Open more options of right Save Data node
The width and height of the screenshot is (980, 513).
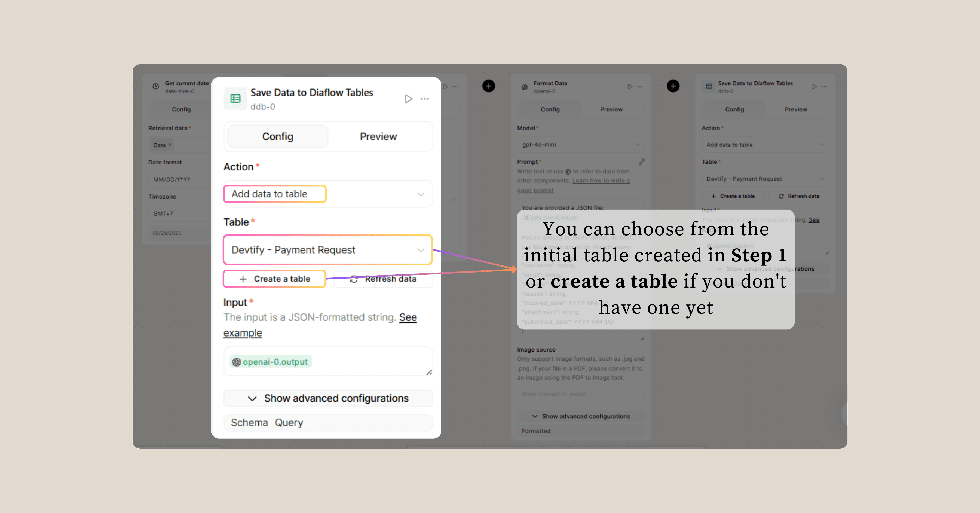click(x=824, y=87)
